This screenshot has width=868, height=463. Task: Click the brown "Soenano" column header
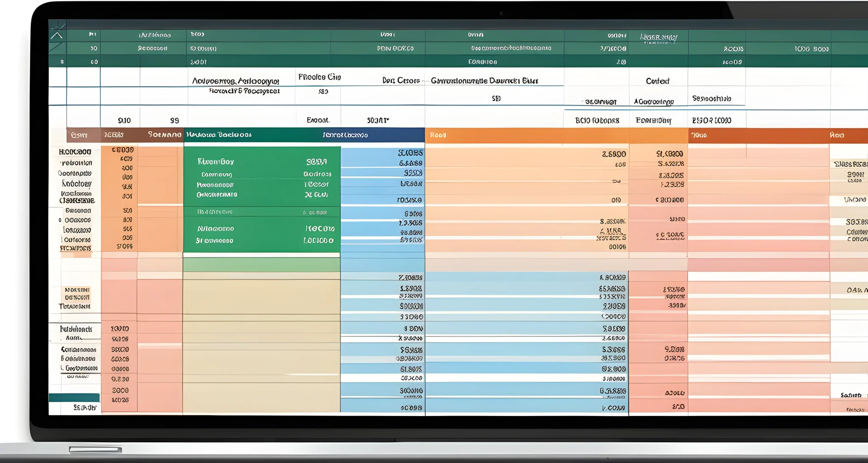click(164, 134)
